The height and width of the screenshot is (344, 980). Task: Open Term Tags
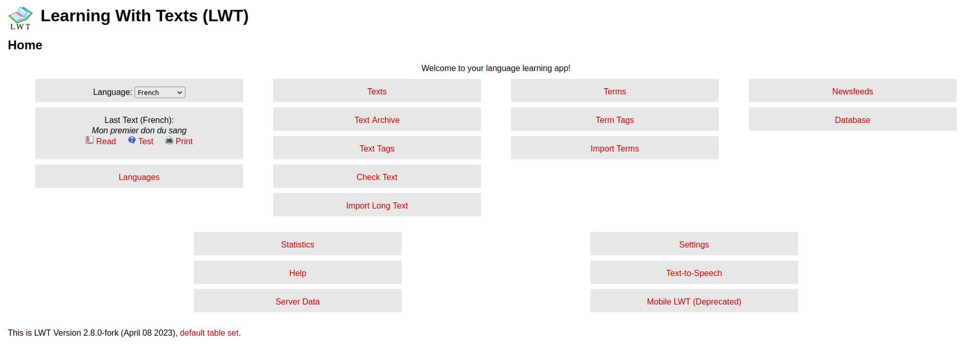coord(614,120)
